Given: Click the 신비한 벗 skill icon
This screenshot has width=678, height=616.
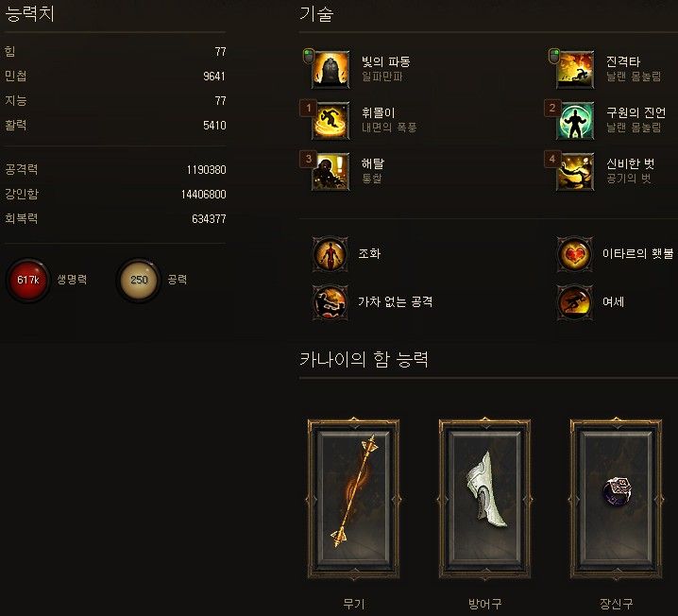Looking at the screenshot, I should click(x=575, y=172).
